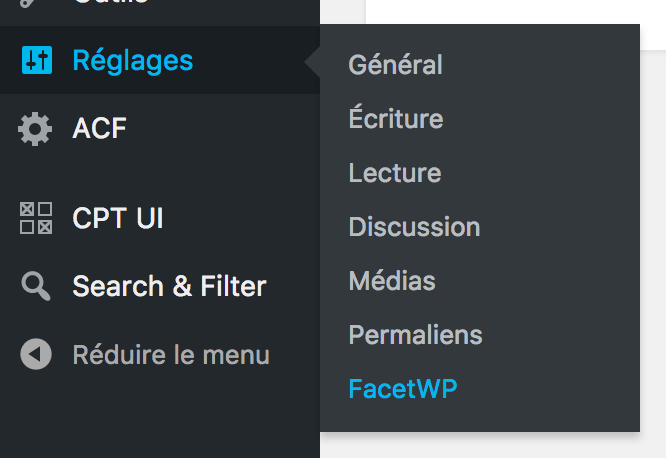Open Médias settings entry
Screen dimensions: 666x458
point(391,281)
